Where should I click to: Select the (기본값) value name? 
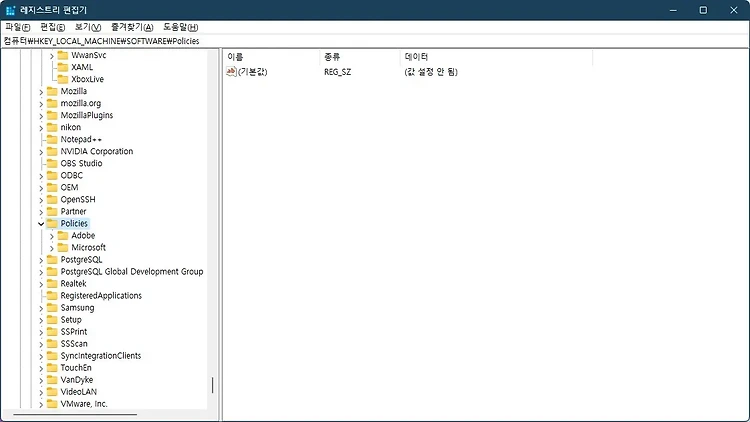click(x=253, y=72)
